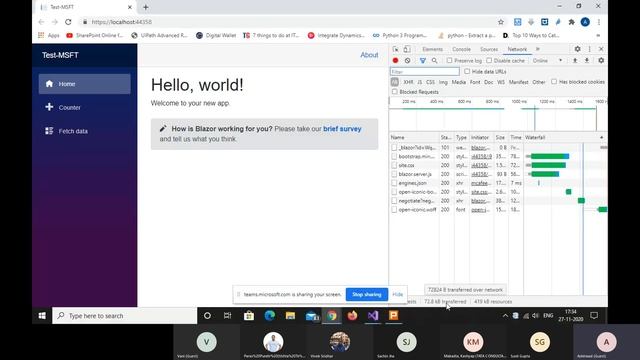
Task: Open the Waterfall column sort arrow
Action: click(x=601, y=138)
